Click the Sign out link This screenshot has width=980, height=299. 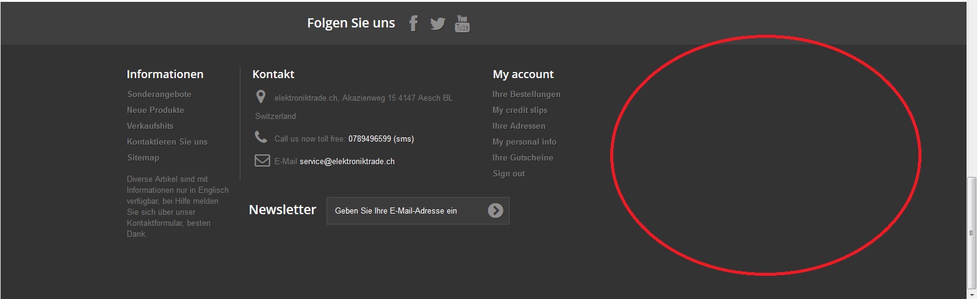[x=509, y=173]
